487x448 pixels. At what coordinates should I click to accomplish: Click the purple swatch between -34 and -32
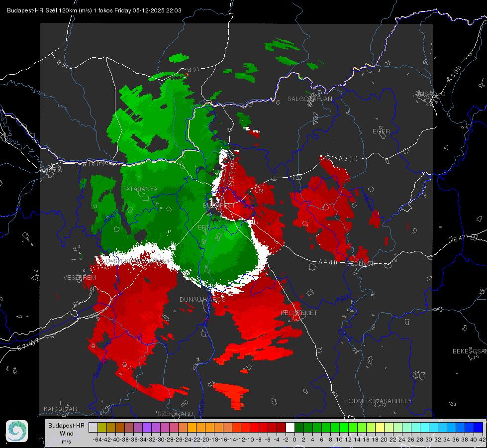147,427
